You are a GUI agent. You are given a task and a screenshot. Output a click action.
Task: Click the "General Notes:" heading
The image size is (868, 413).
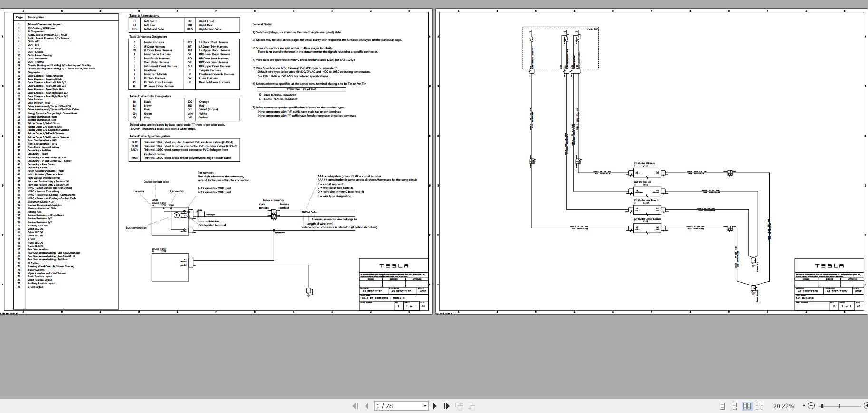(x=262, y=24)
